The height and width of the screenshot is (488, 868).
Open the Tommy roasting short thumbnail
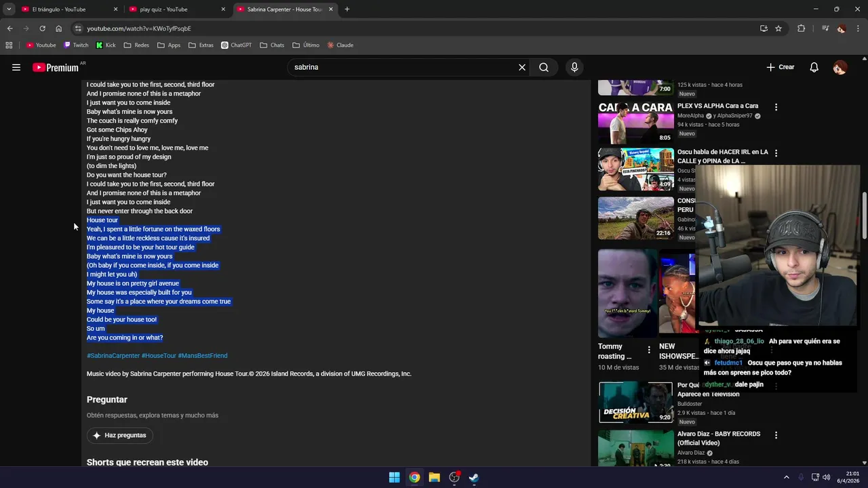[627, 293]
